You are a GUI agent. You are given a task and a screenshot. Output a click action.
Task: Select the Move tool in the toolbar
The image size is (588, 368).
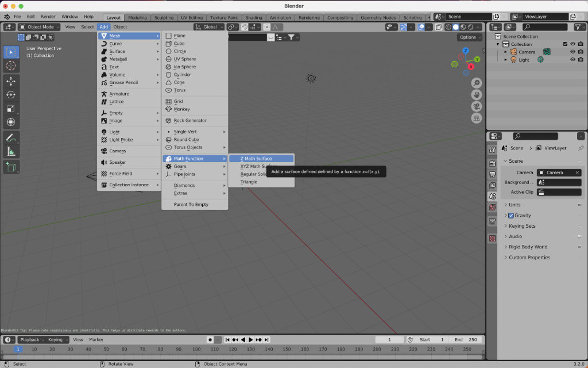click(x=11, y=81)
